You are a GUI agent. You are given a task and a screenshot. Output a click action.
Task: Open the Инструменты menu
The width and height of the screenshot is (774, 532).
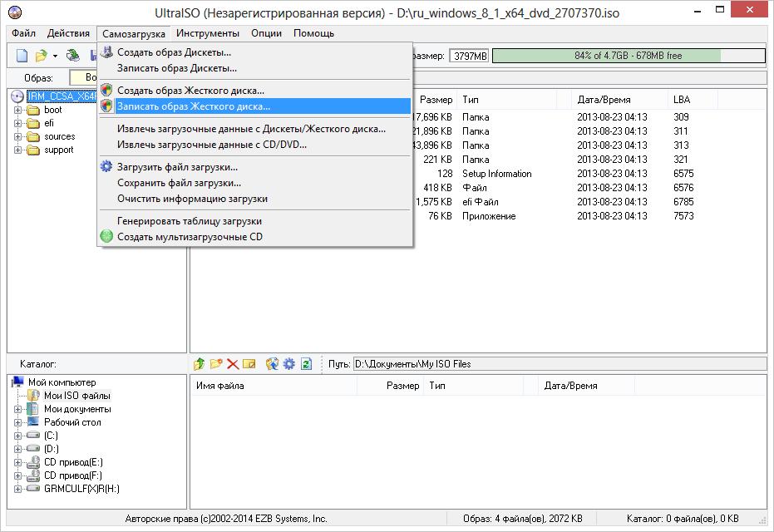pos(207,33)
